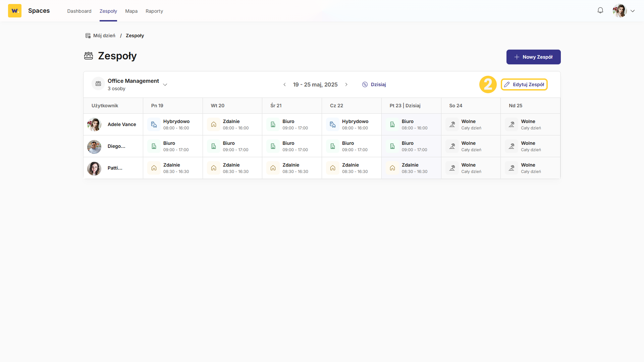Click the Mój dzień calendar icon

point(88,36)
